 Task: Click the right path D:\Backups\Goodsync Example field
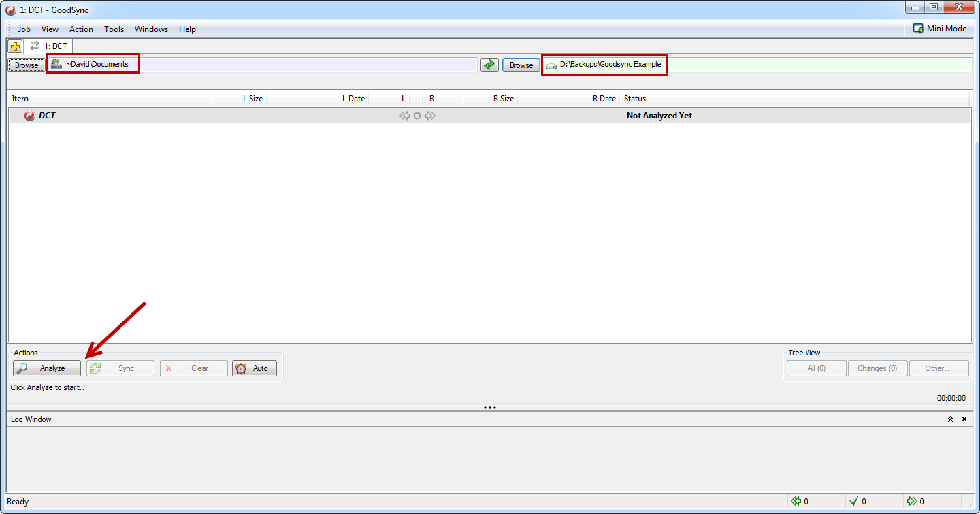point(757,65)
